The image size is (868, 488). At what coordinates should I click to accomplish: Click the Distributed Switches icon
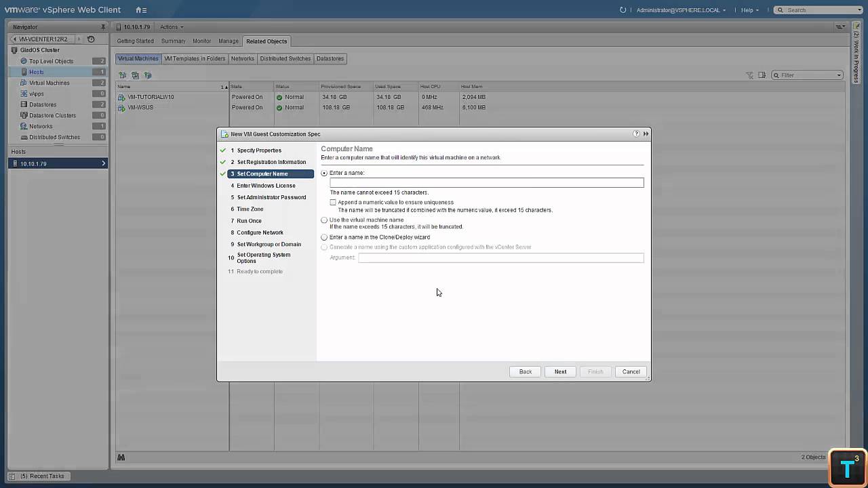[x=24, y=137]
